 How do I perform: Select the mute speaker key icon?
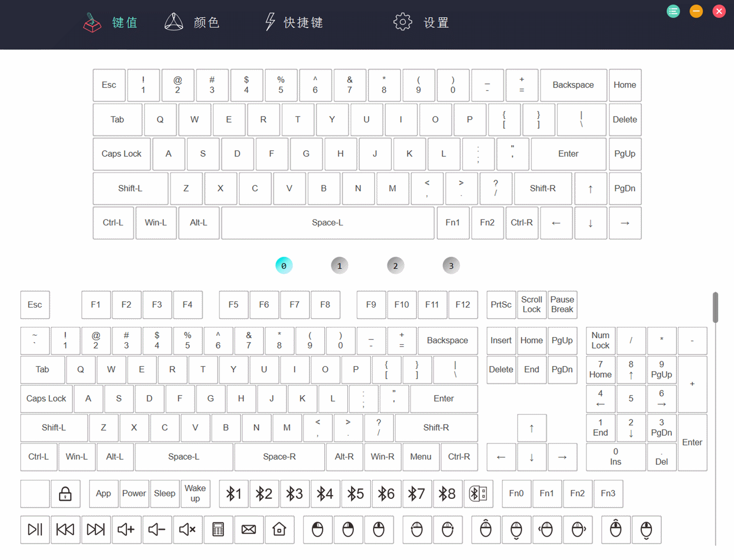[x=187, y=529]
